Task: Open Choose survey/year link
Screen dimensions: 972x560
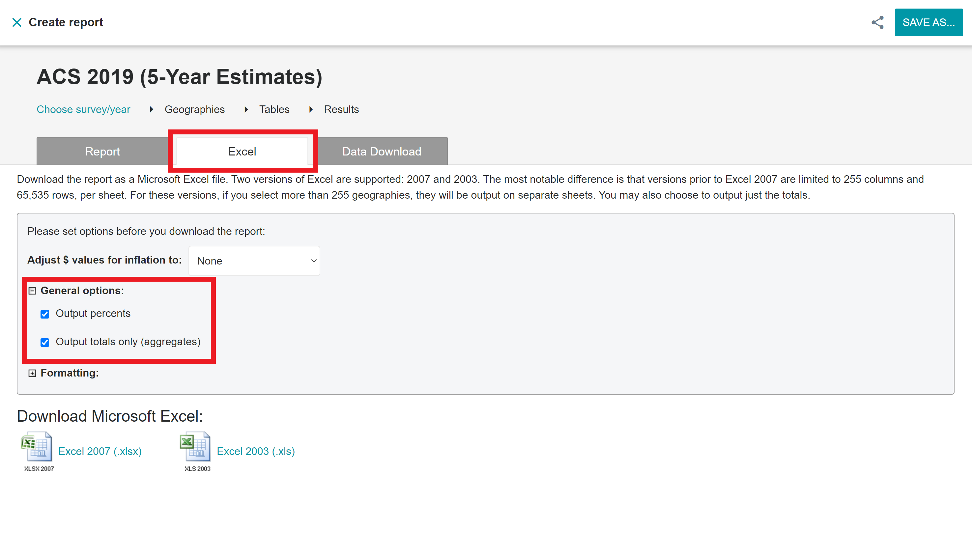Action: click(x=83, y=110)
